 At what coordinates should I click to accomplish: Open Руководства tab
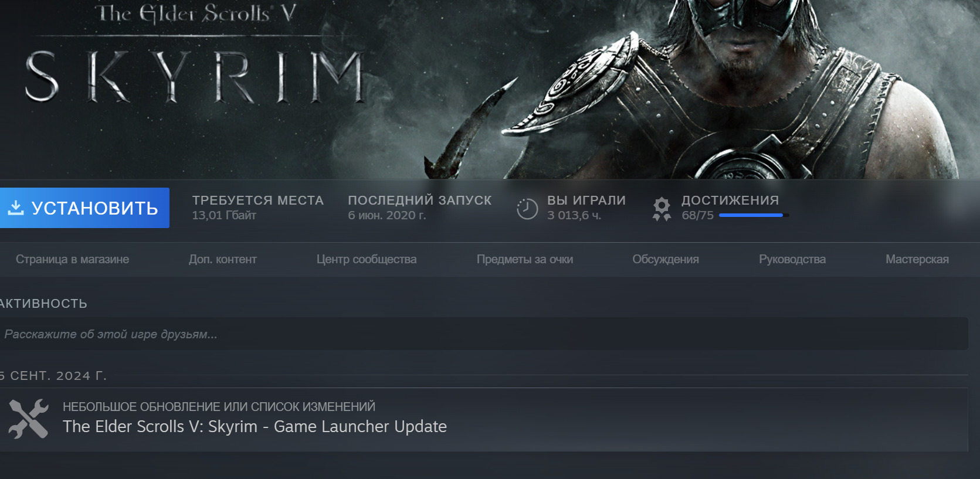click(x=792, y=259)
